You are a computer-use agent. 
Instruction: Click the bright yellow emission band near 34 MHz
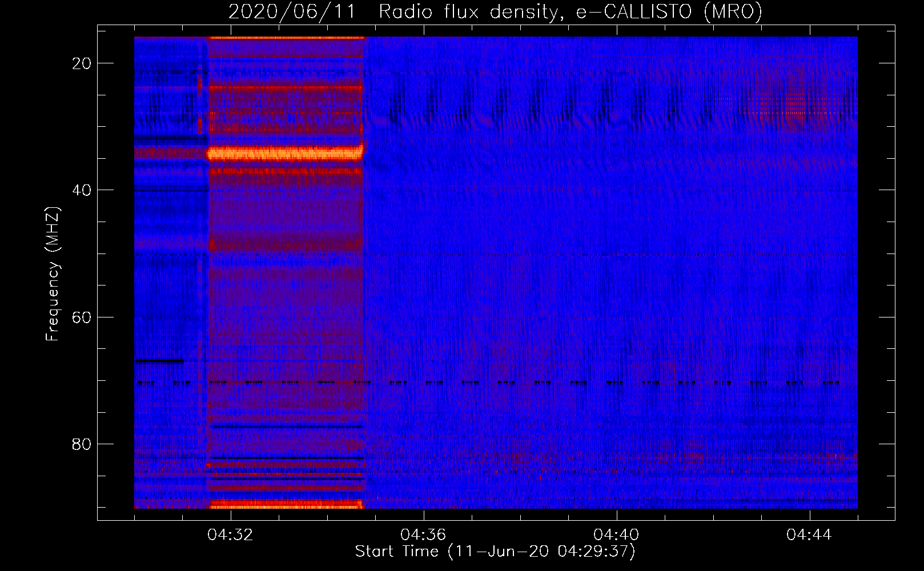286,153
